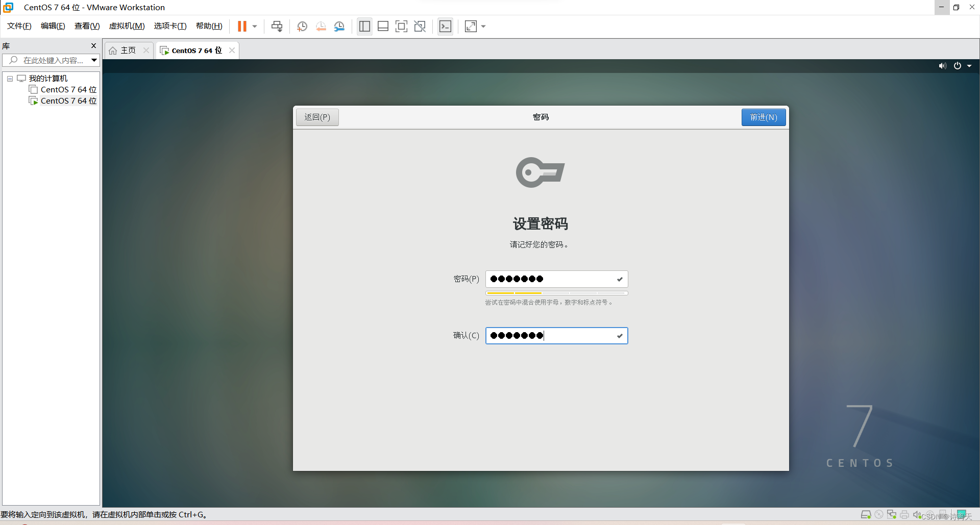Click the key icon above 设置密码
This screenshot has width=980, height=525.
(541, 172)
